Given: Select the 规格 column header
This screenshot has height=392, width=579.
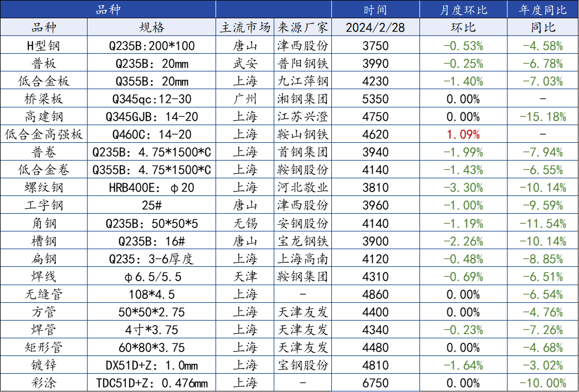Looking at the screenshot, I should 152,27.
